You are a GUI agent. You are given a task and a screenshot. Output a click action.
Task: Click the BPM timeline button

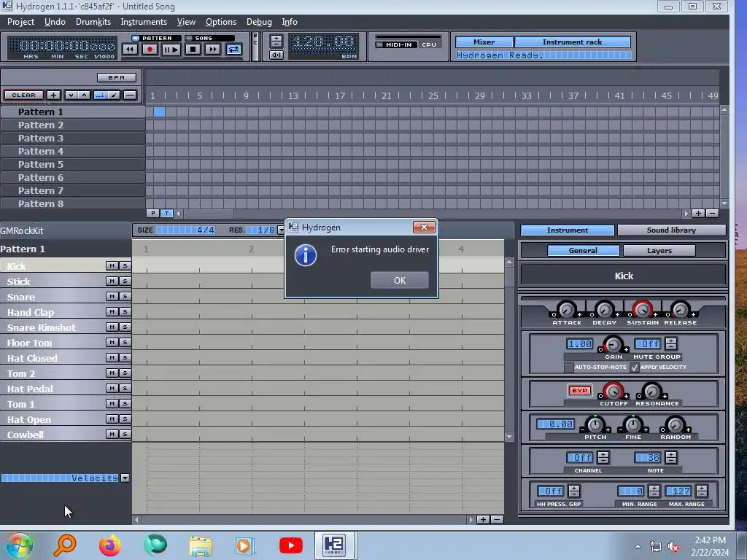pyautogui.click(x=116, y=77)
